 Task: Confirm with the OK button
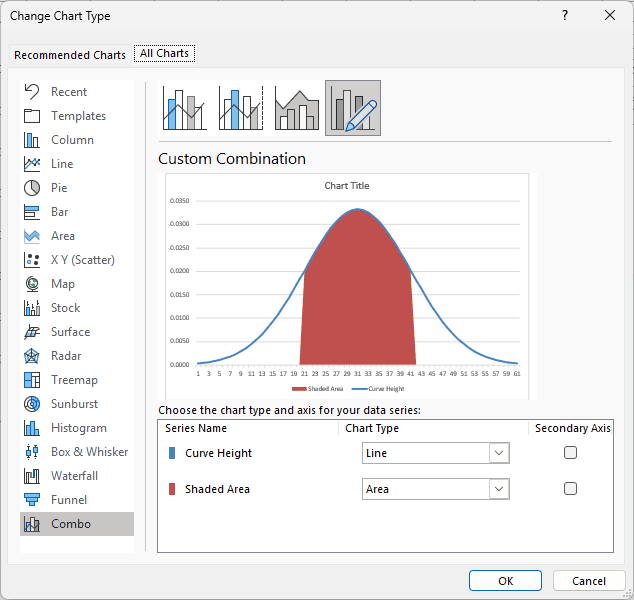[x=505, y=581]
